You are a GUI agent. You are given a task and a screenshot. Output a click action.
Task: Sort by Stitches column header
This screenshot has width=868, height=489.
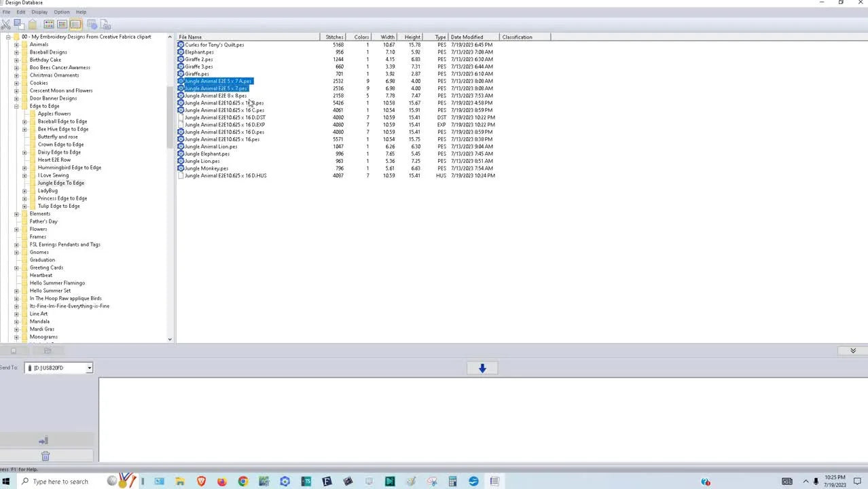(x=333, y=37)
